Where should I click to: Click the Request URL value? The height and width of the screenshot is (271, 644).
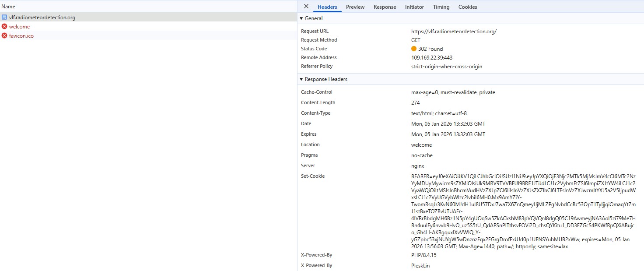click(x=454, y=32)
